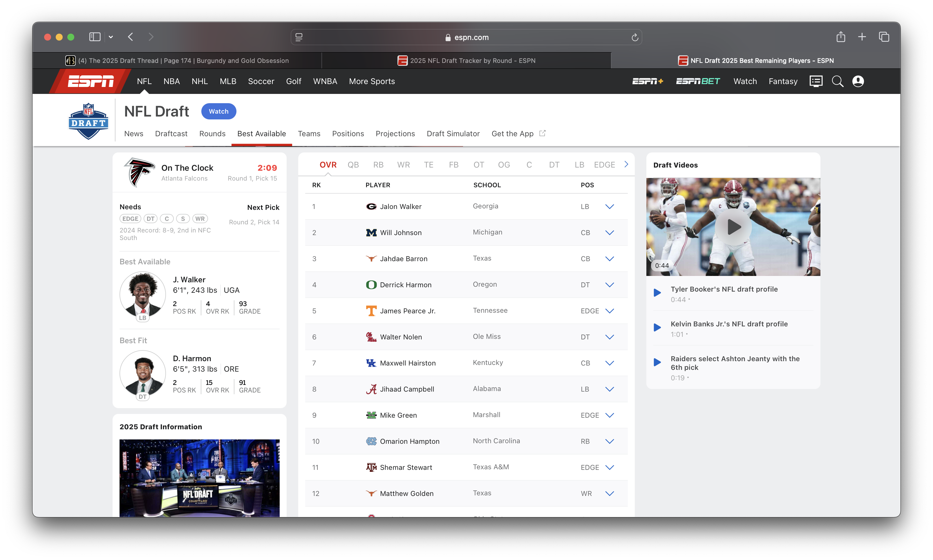This screenshot has width=933, height=560.
Task: Click the Oregon logo beside Derrick Harmon
Action: point(371,285)
